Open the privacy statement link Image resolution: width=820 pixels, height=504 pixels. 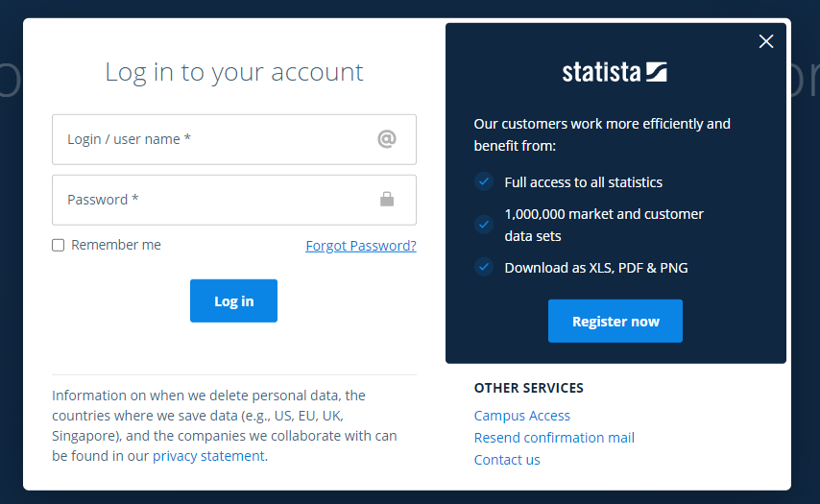pos(208,456)
